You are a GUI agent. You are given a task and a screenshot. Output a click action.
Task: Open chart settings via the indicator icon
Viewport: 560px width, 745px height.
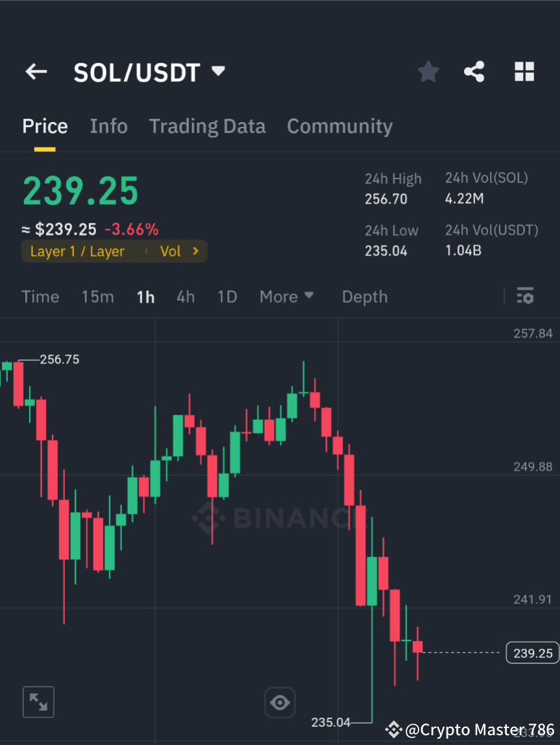[x=526, y=296]
